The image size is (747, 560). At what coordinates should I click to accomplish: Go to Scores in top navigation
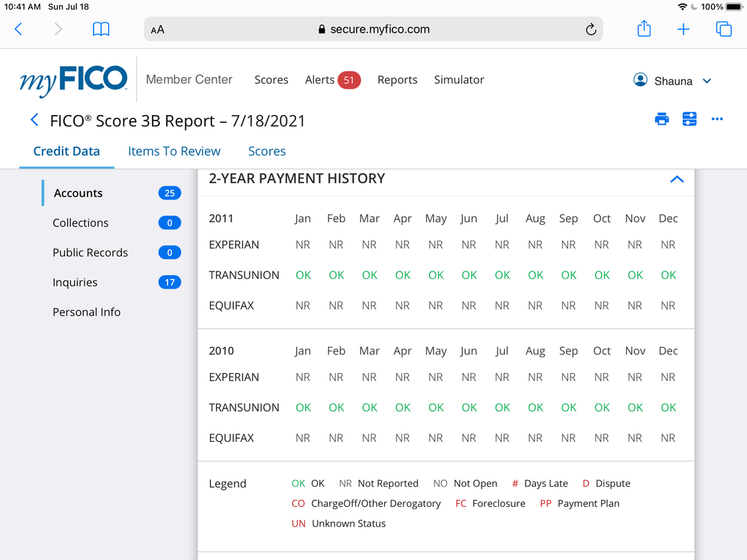click(x=271, y=79)
